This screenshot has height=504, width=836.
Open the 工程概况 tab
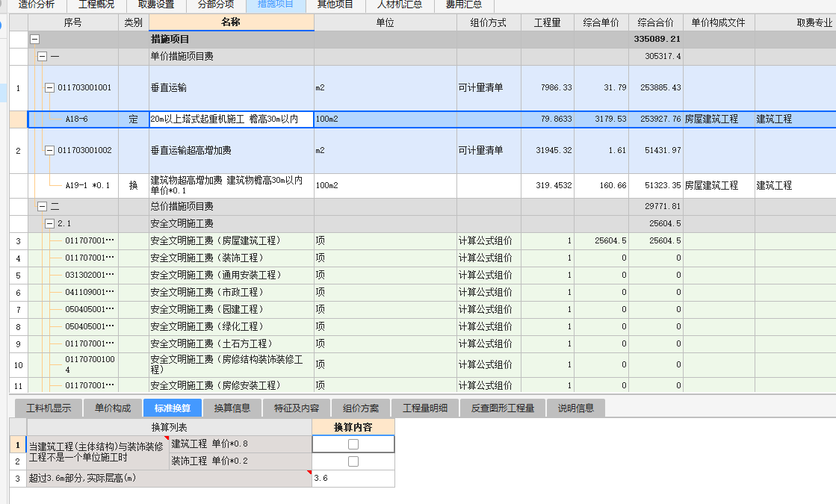[96, 4]
